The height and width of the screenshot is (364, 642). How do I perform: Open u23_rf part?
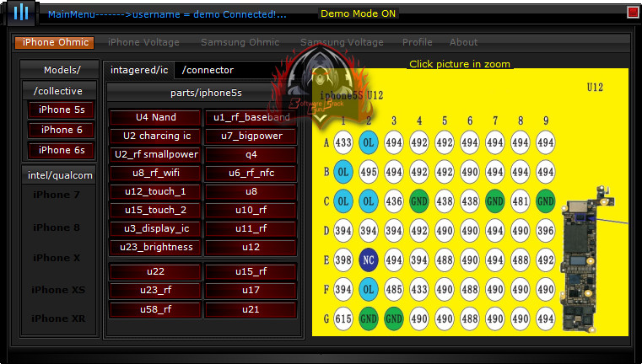click(x=155, y=290)
